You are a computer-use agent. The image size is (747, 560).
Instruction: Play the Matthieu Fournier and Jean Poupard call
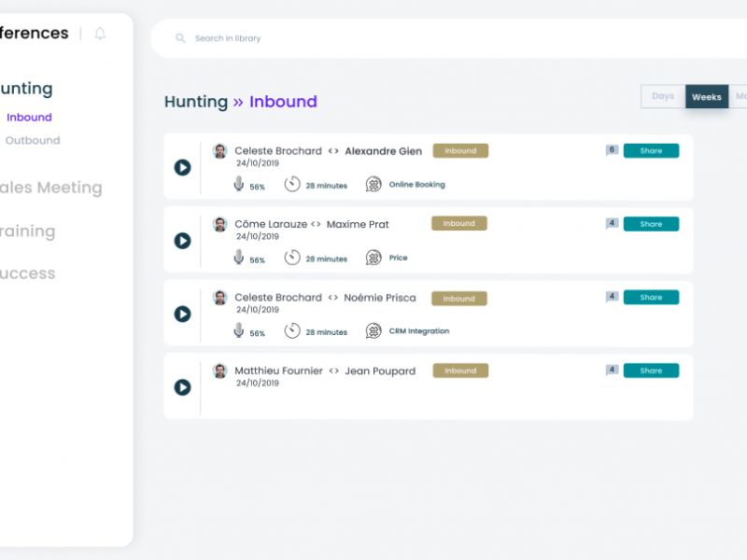182,387
